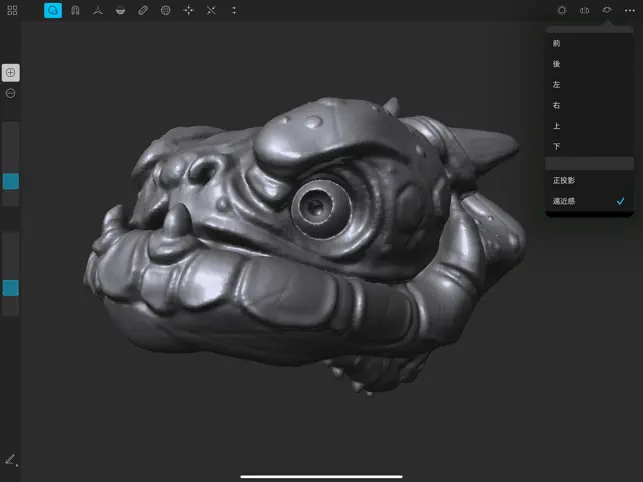Select the three-axis transform tool
This screenshot has height=482, width=643.
coord(98,10)
